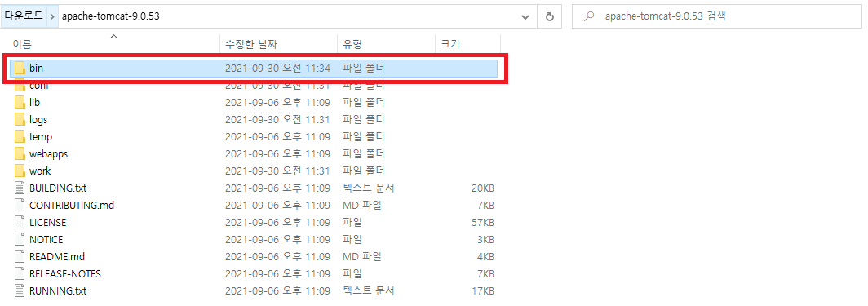This screenshot has height=306, width=868.
Task: Sort by the 유형 column header
Action: (386, 44)
